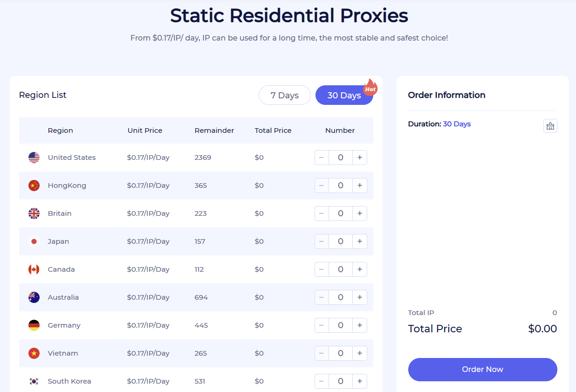Click the Germany flag icon

(34, 325)
